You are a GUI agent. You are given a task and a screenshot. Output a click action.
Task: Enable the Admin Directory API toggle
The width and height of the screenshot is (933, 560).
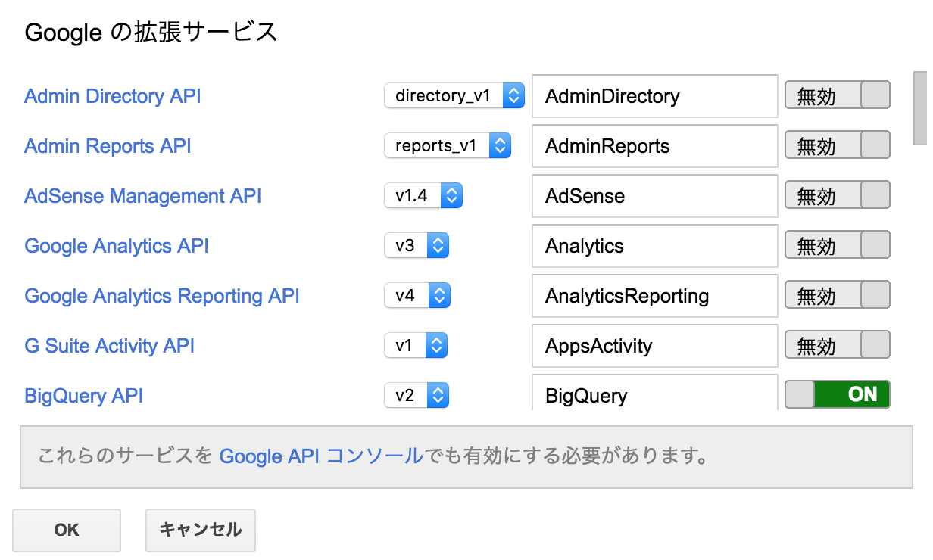coord(837,95)
